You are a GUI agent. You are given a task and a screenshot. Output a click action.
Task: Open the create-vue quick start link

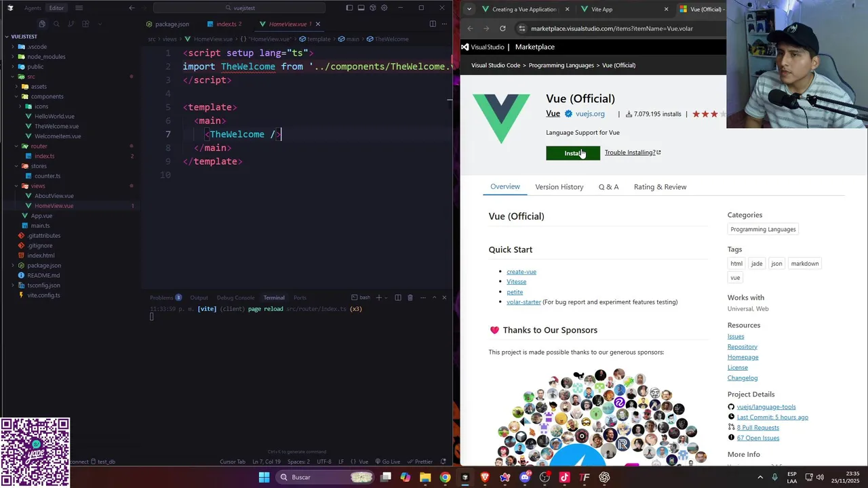point(521,272)
